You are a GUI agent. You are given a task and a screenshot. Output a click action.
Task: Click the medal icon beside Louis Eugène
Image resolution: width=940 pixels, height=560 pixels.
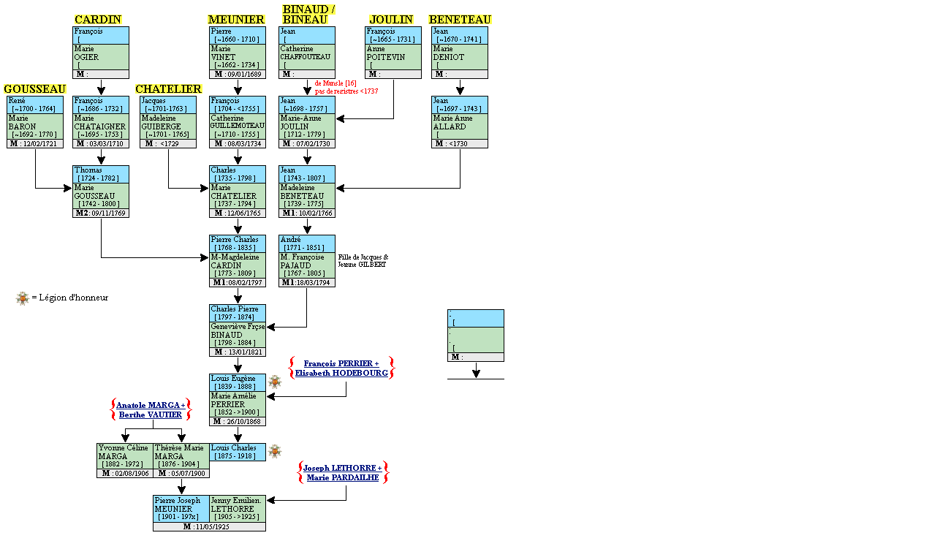click(275, 382)
